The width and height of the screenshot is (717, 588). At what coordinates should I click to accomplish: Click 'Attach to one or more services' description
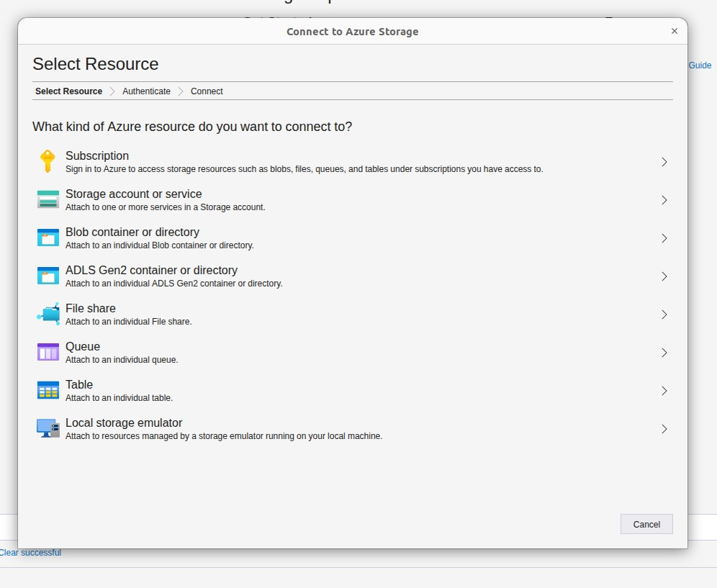[165, 207]
